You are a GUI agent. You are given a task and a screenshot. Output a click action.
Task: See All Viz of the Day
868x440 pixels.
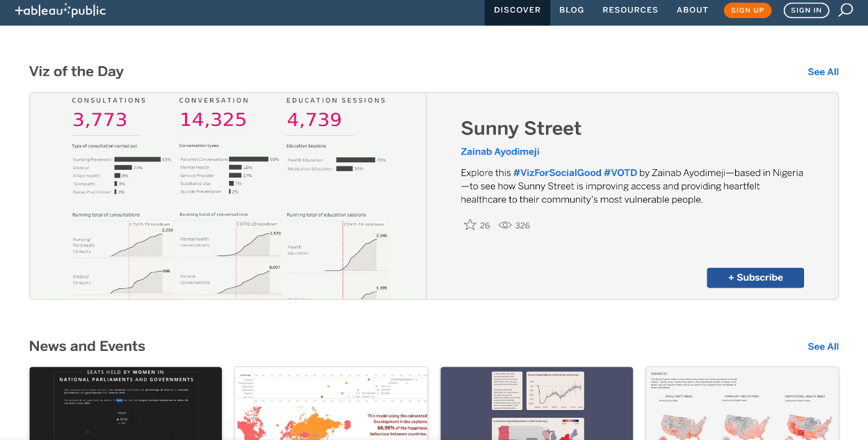[x=823, y=72]
